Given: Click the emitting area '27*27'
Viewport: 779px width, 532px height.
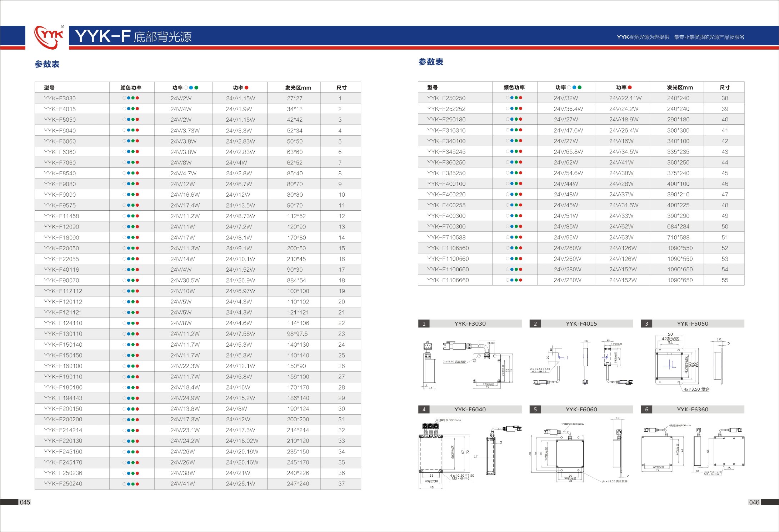Looking at the screenshot, I should 295,98.
